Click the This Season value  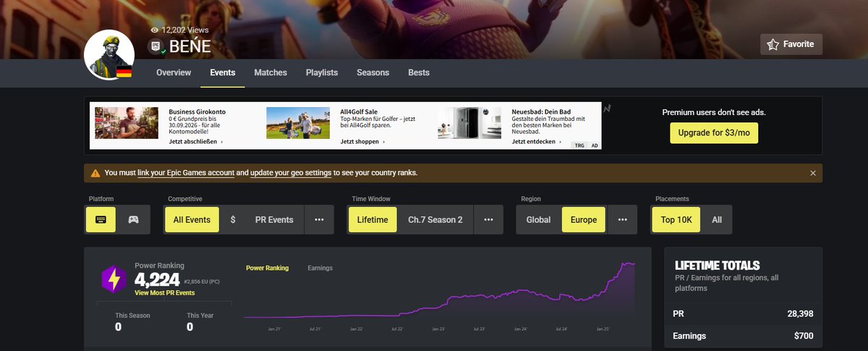(118, 327)
